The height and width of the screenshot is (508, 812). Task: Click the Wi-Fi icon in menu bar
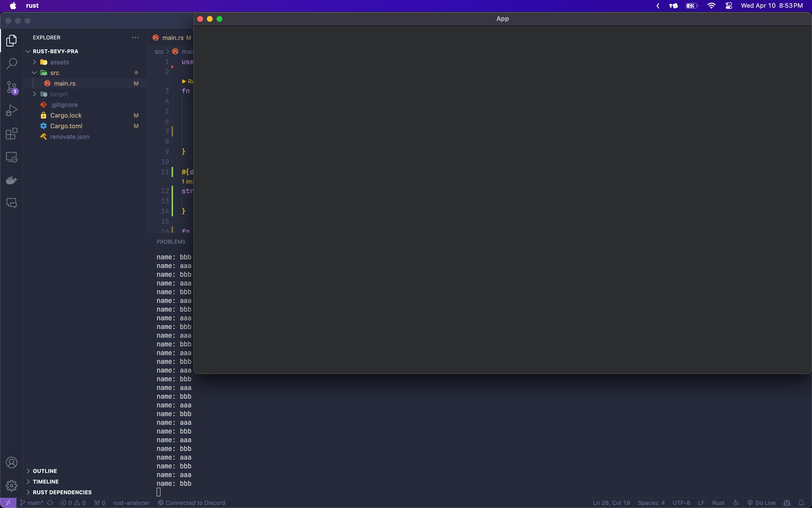pyautogui.click(x=711, y=6)
